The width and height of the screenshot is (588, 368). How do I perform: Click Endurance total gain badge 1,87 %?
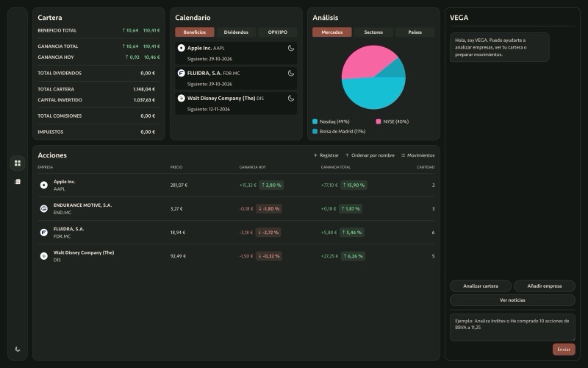pos(351,209)
